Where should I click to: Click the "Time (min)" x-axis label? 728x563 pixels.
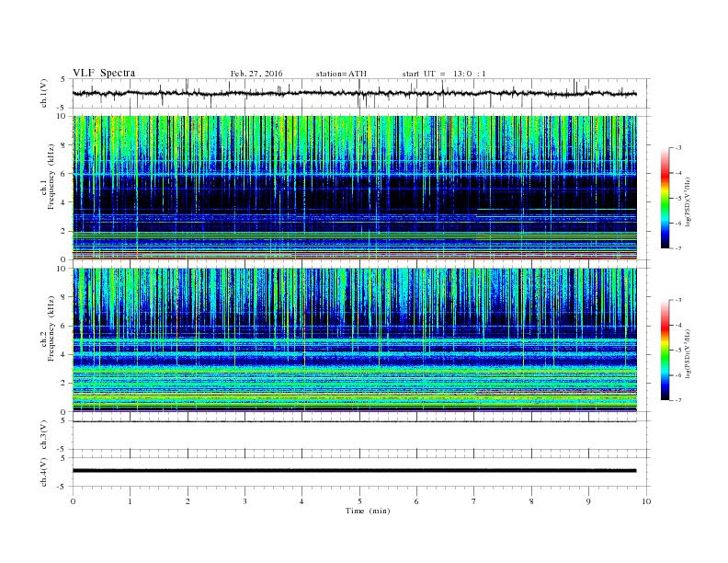pyautogui.click(x=368, y=511)
